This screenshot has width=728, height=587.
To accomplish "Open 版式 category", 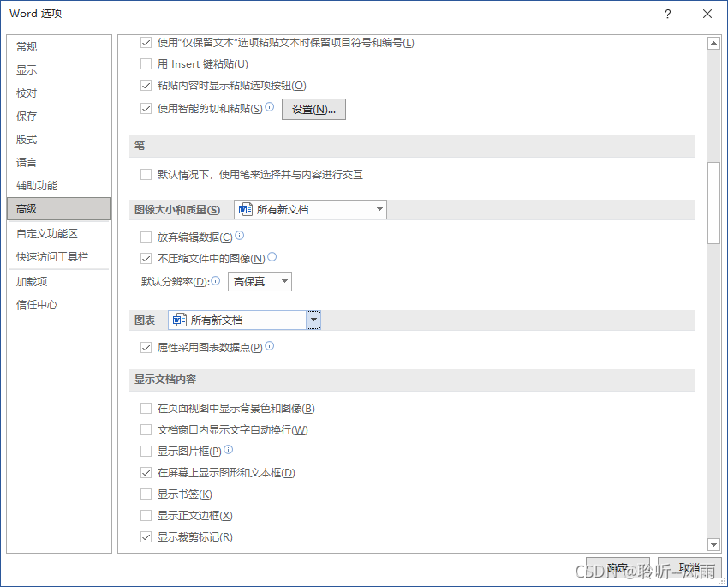I will click(x=59, y=140).
